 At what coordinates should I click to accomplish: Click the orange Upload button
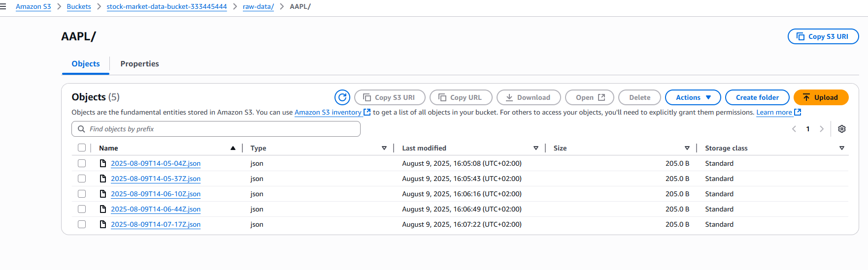coord(821,97)
